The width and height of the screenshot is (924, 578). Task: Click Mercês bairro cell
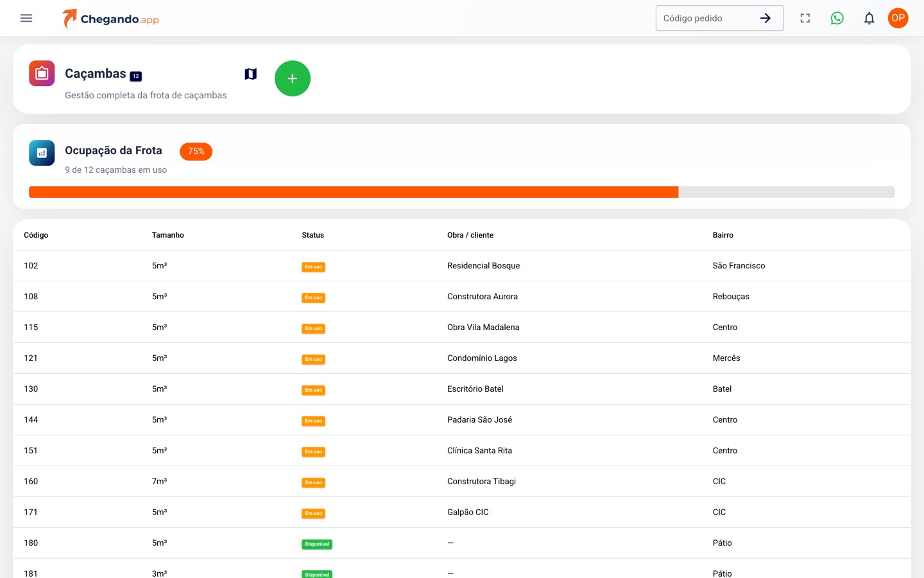tap(726, 358)
